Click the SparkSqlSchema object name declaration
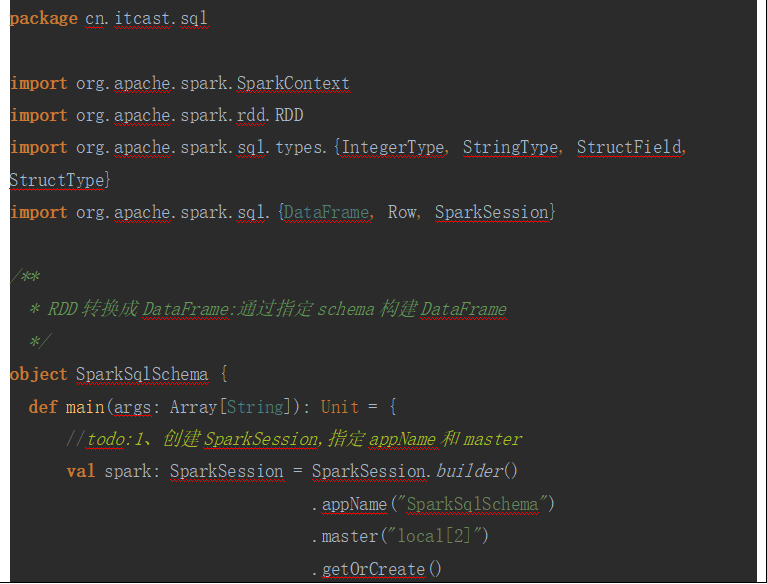Screen dimensions: 767x584 coord(142,374)
